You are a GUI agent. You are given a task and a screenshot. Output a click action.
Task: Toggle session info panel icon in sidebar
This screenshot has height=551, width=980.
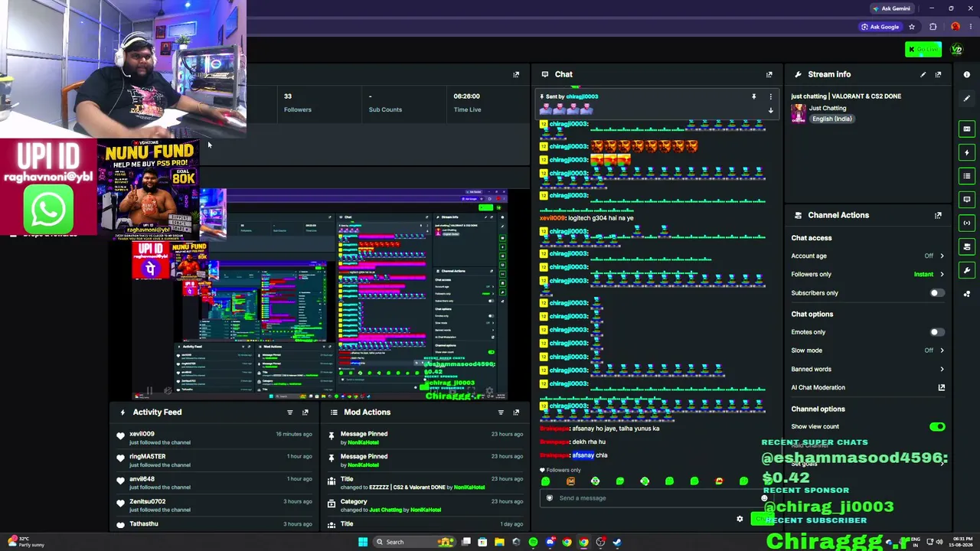pyautogui.click(x=967, y=129)
